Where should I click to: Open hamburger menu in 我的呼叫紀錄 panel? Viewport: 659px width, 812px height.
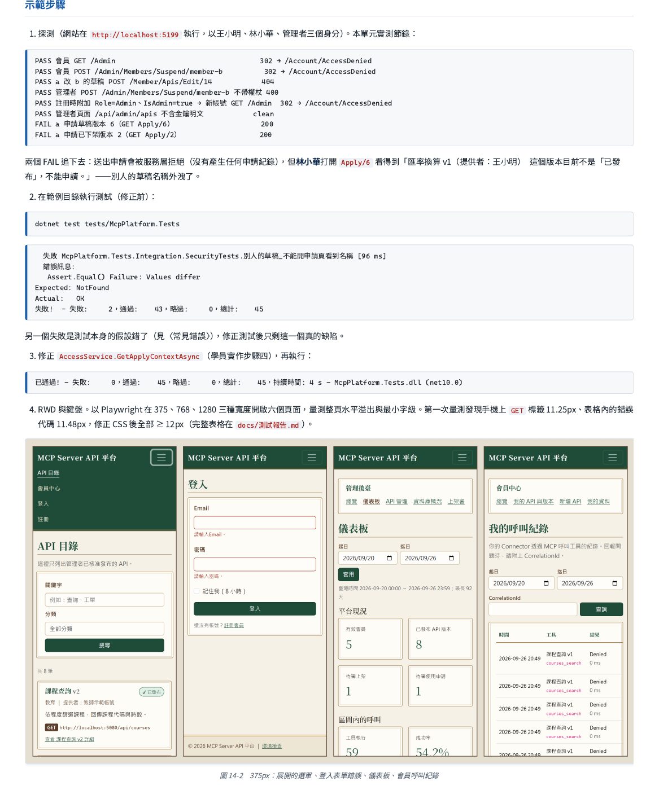613,457
